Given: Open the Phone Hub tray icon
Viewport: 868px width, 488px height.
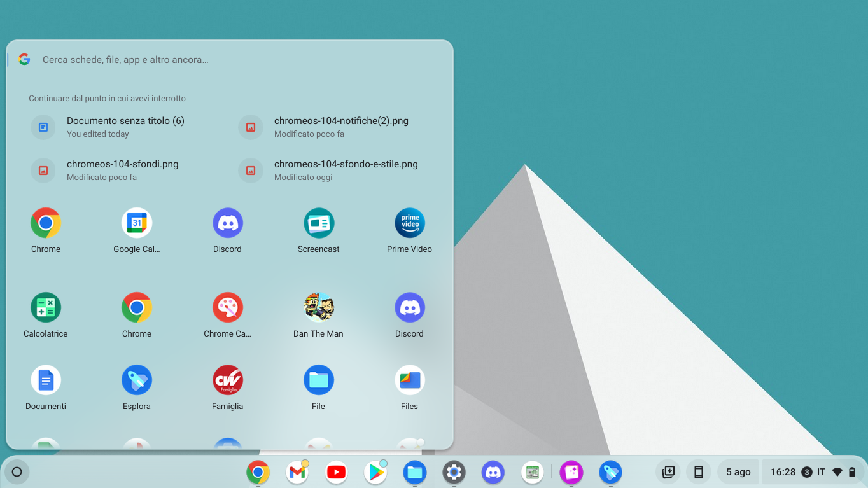Looking at the screenshot, I should click(698, 472).
